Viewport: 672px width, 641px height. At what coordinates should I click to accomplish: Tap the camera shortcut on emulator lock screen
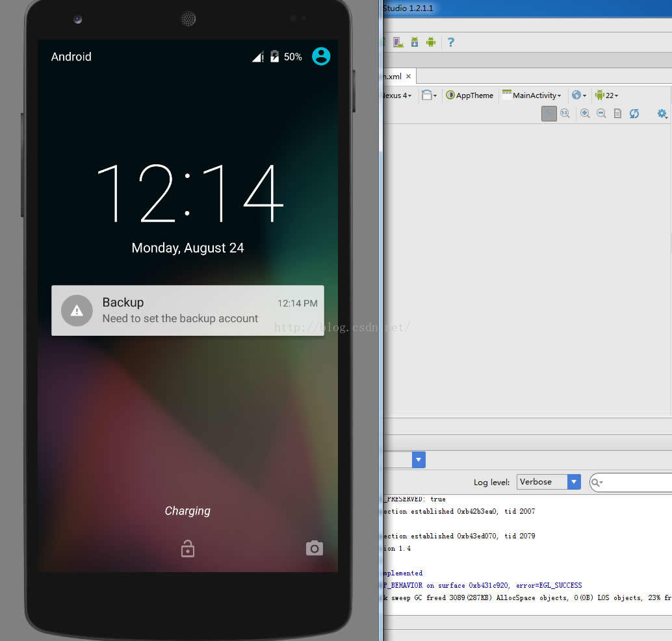[314, 548]
